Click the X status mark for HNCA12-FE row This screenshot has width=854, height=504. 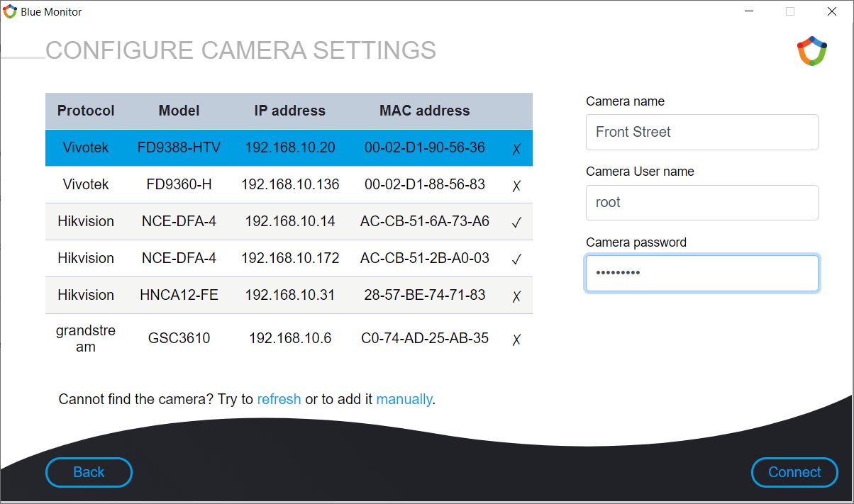click(516, 296)
